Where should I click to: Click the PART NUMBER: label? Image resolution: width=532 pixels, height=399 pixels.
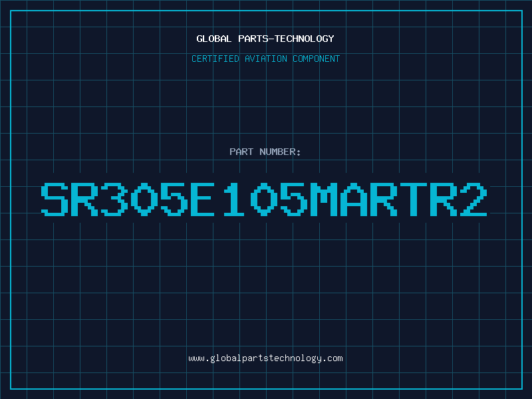(265, 152)
